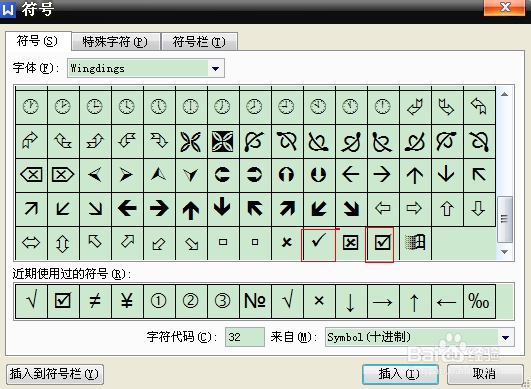The width and height of the screenshot is (531, 389).
Task: Select the thin right arrow symbol in grid
Action: tap(383, 175)
